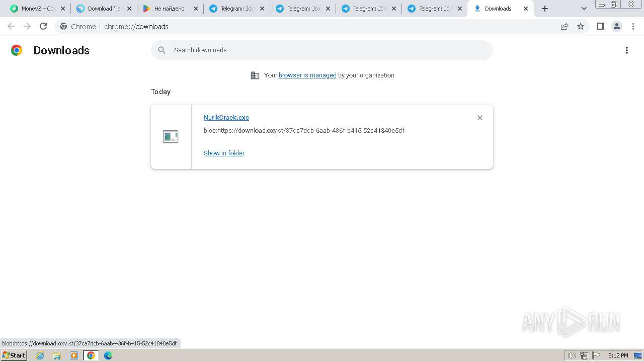
Task: Click the Chrome logo beside Downloads
Action: click(17, 50)
